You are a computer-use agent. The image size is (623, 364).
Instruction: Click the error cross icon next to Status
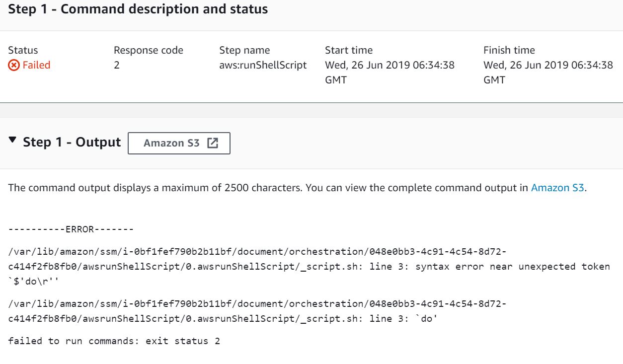tap(13, 64)
